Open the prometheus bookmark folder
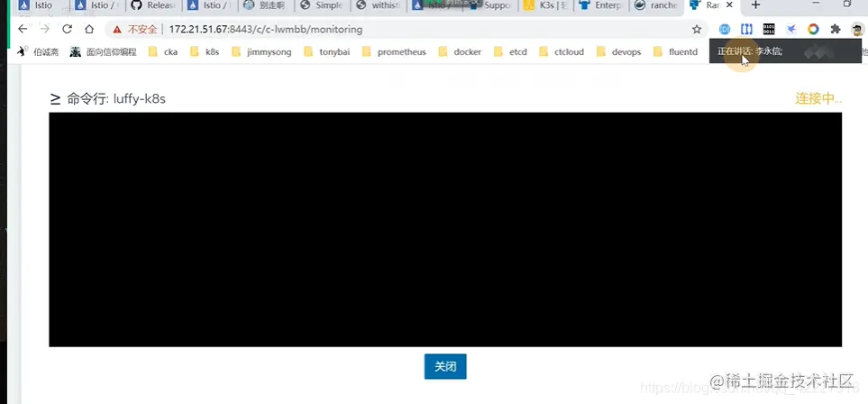The height and width of the screenshot is (404, 868). (394, 52)
